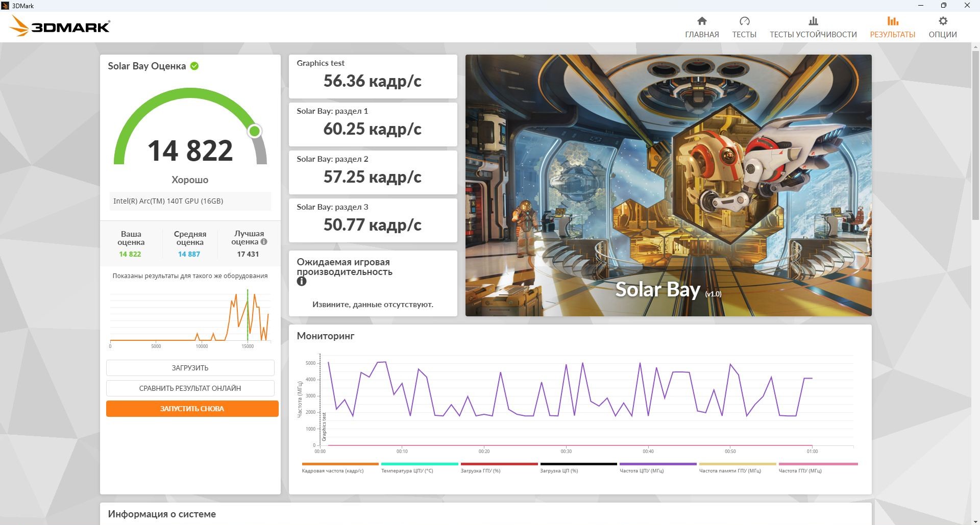Open the ТЕСТЫ tab
Viewport: 980px width, 525px height.
pyautogui.click(x=744, y=27)
